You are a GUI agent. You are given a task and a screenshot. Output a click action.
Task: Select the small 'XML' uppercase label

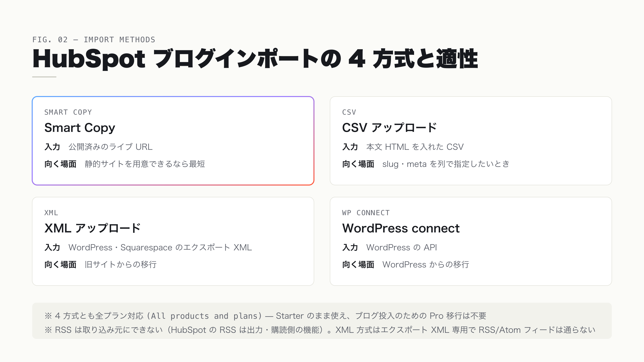pyautogui.click(x=51, y=213)
